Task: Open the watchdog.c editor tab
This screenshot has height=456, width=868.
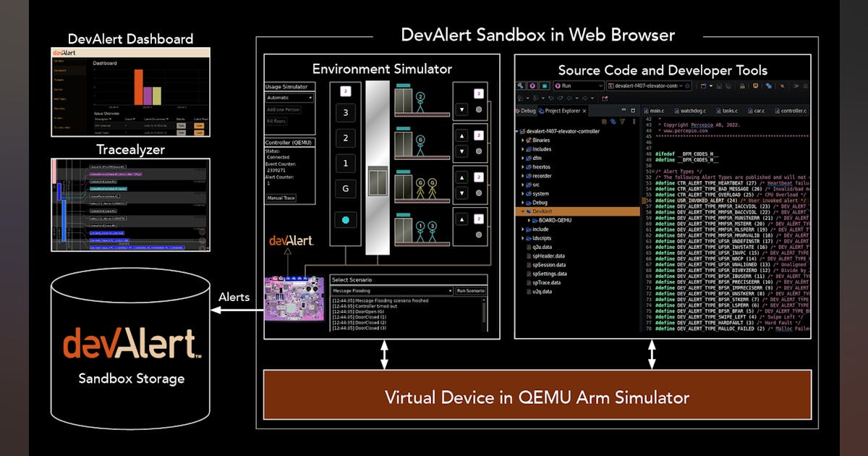Action: [690, 111]
